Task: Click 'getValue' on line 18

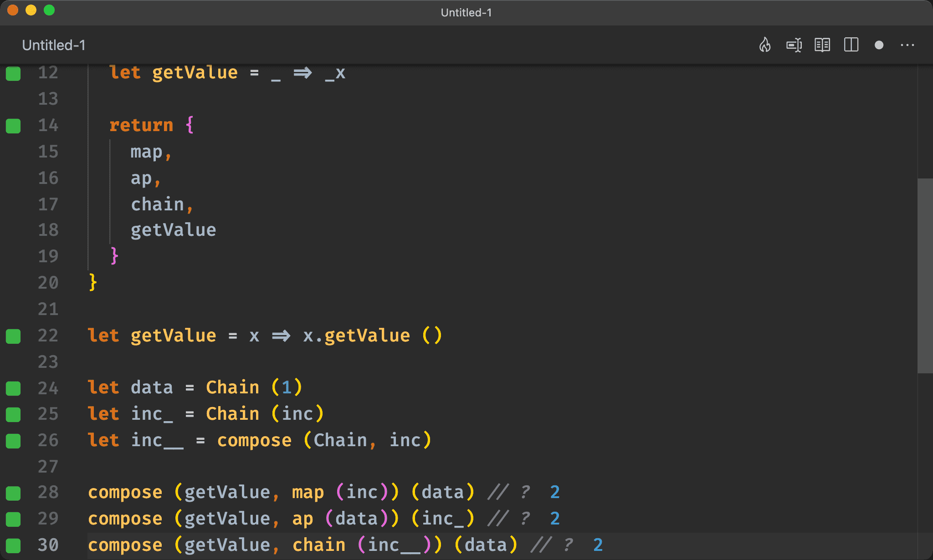Action: coord(173,230)
